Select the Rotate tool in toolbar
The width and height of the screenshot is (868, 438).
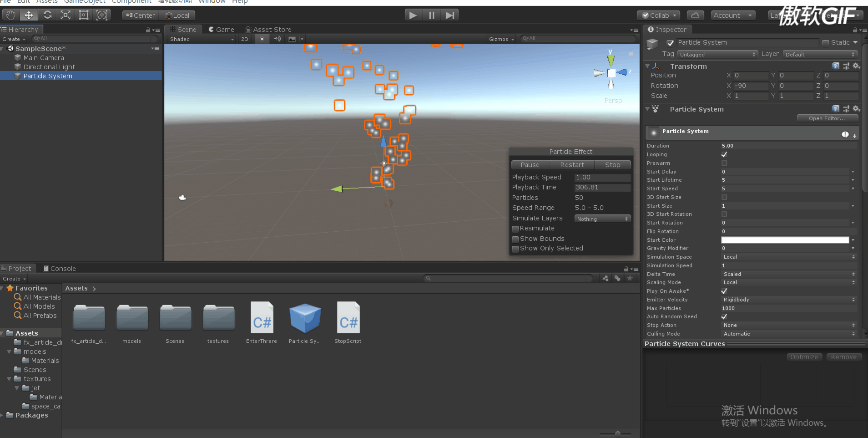click(47, 15)
